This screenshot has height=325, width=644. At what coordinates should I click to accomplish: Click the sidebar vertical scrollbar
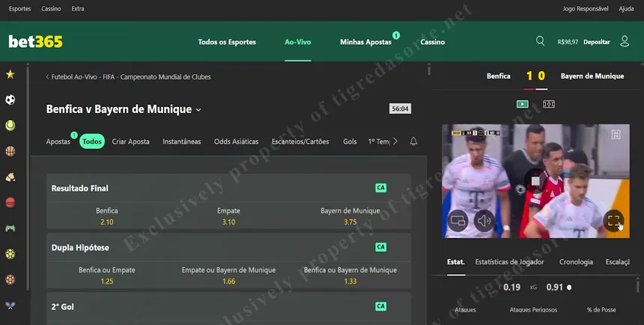coord(28,177)
